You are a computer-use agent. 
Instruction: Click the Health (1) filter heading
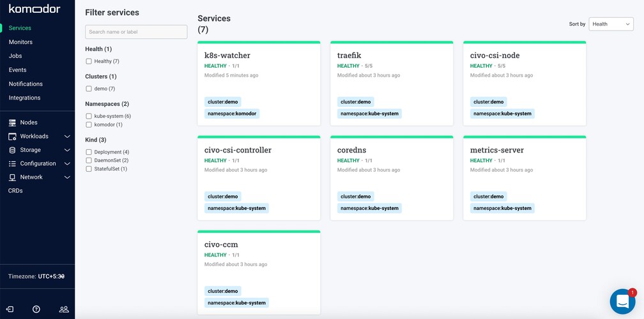tap(98, 49)
